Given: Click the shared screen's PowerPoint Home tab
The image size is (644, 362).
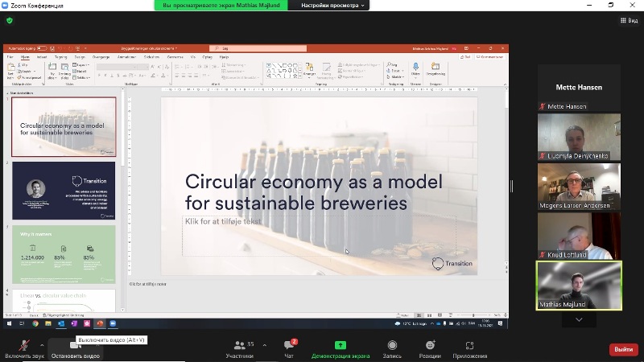Looking at the screenshot, I should click(x=25, y=57).
